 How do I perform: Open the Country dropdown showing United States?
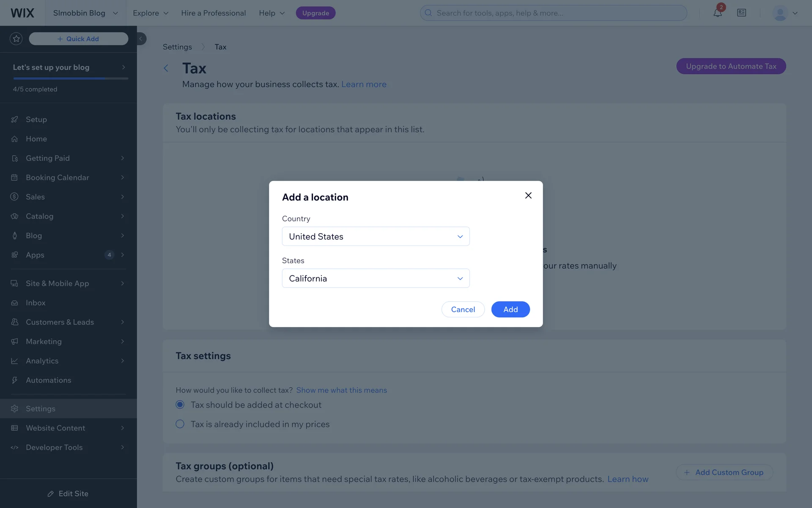click(x=376, y=237)
